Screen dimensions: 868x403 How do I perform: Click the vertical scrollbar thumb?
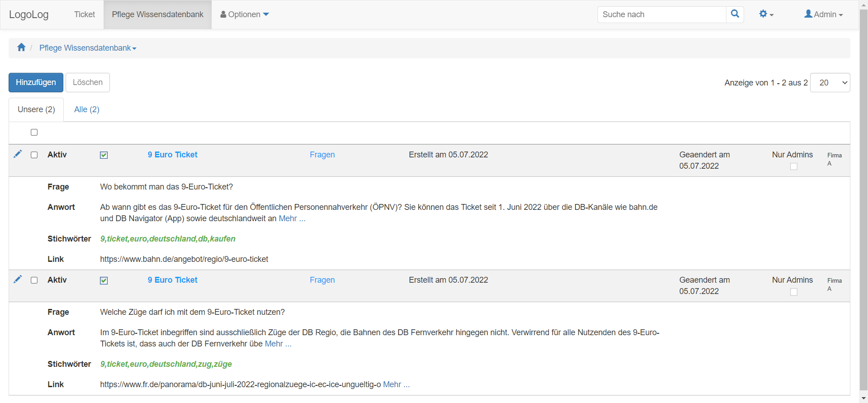[x=863, y=199]
